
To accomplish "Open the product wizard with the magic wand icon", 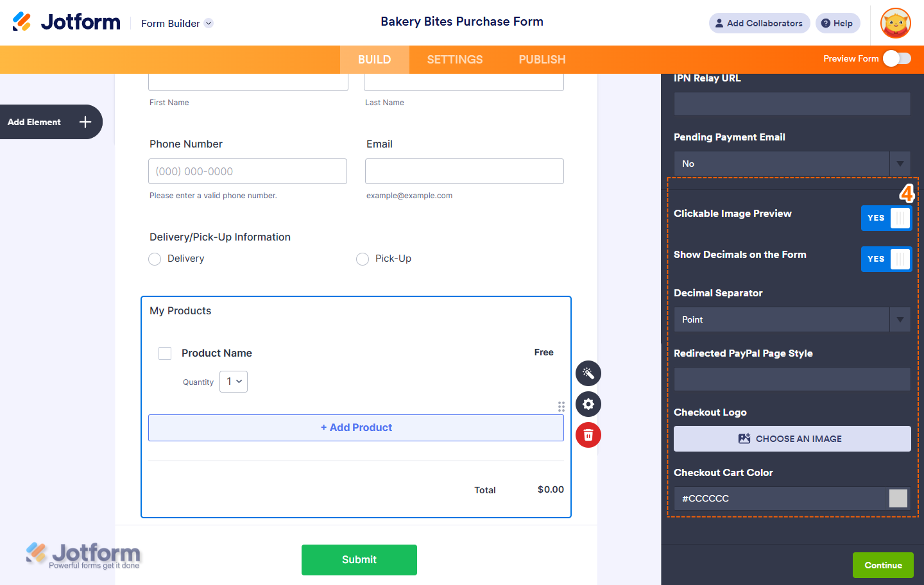I will 588,373.
